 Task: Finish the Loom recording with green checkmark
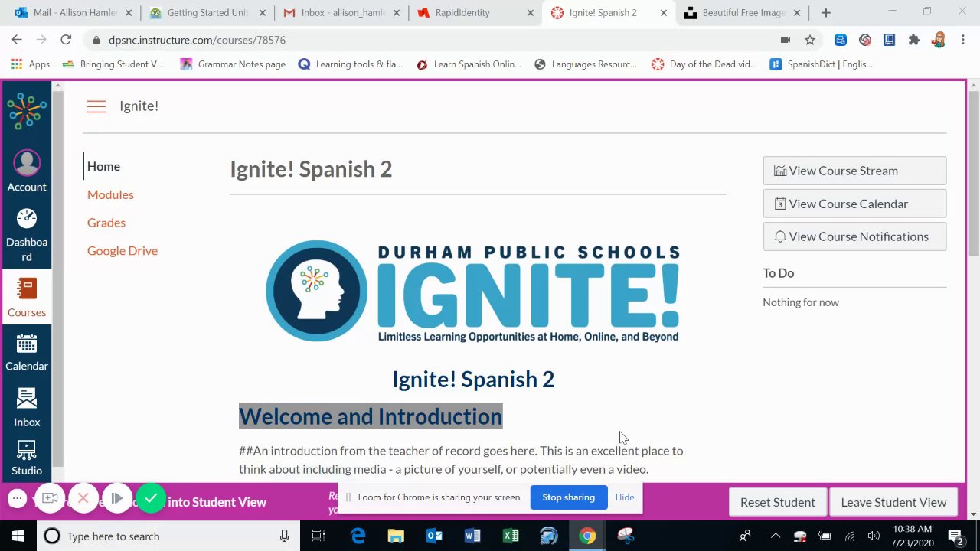click(x=151, y=498)
